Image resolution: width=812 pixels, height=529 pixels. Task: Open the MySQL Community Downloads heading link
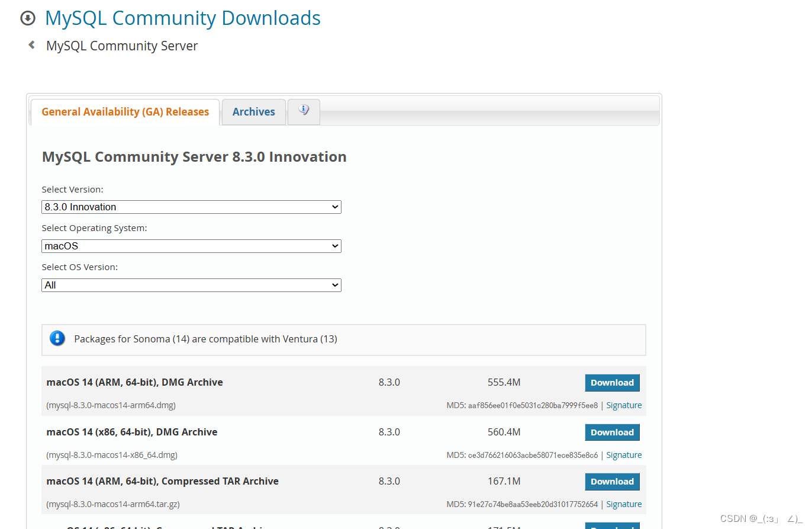[183, 18]
